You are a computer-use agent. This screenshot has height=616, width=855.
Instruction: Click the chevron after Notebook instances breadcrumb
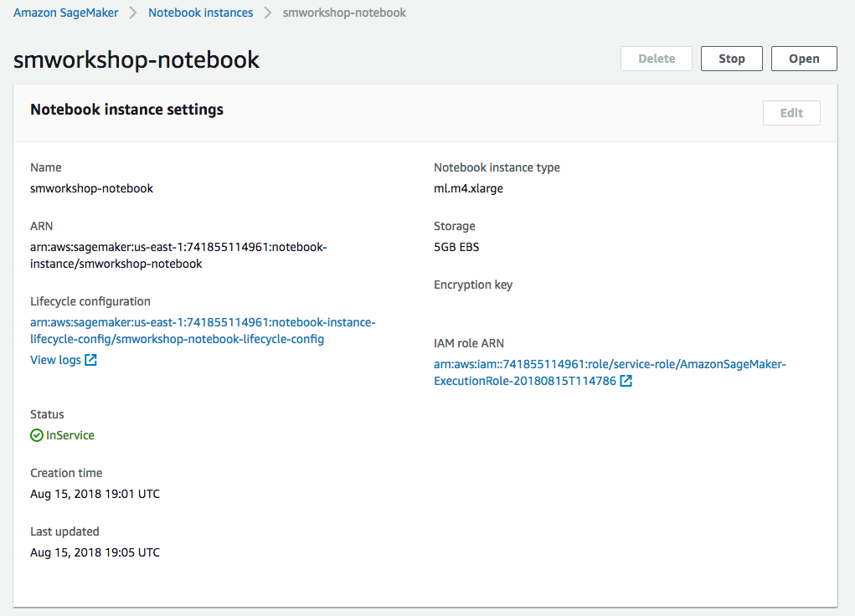pos(268,13)
